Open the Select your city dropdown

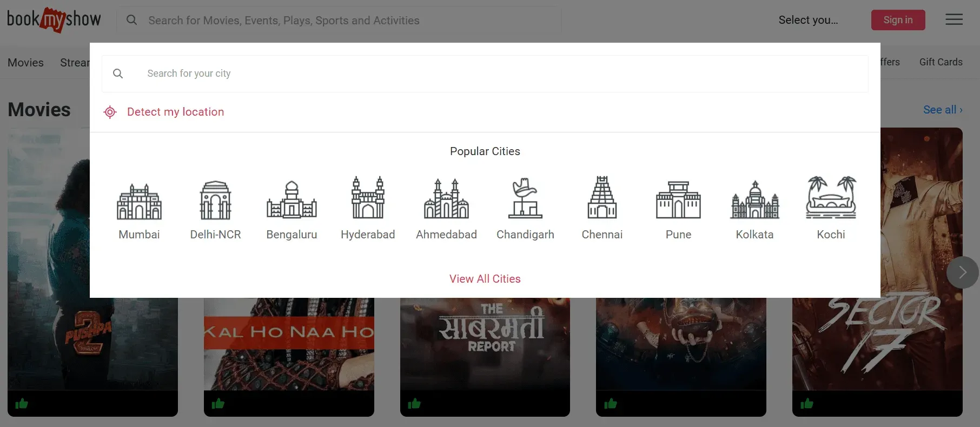(808, 20)
